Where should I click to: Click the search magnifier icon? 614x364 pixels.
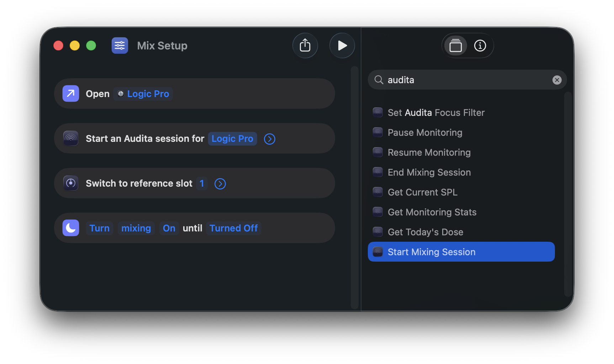(379, 80)
